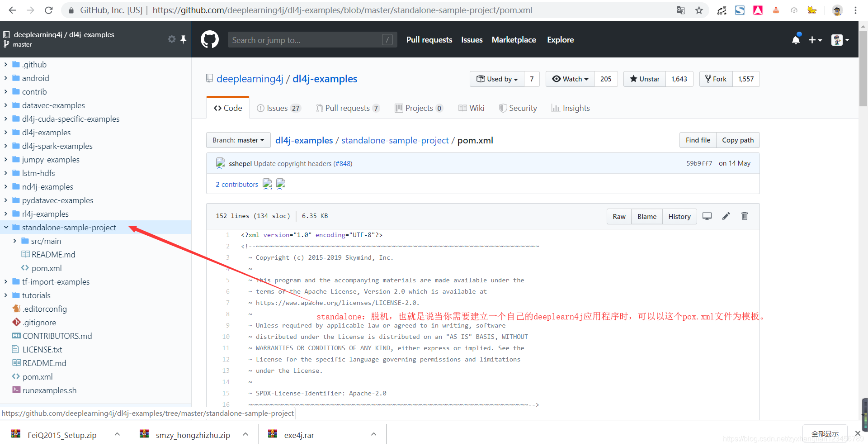Expand the dl4j-spark-examples folder
This screenshot has height=447, width=868.
tap(5, 146)
